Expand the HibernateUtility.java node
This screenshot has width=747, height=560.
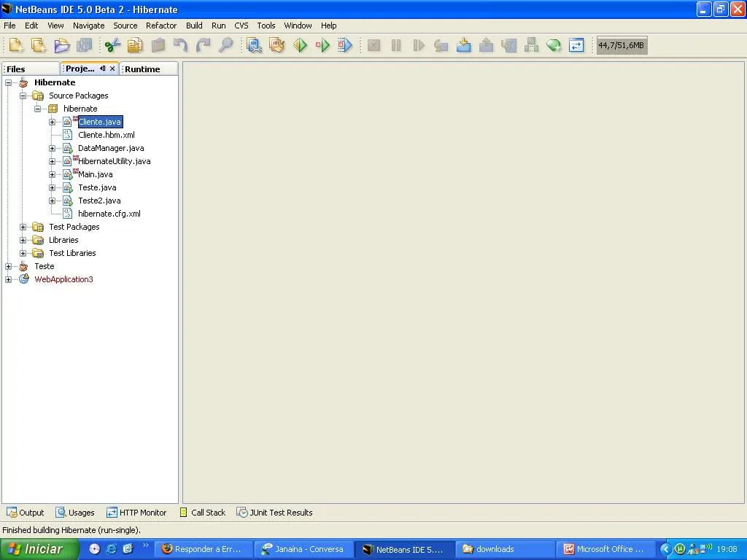pos(53,161)
